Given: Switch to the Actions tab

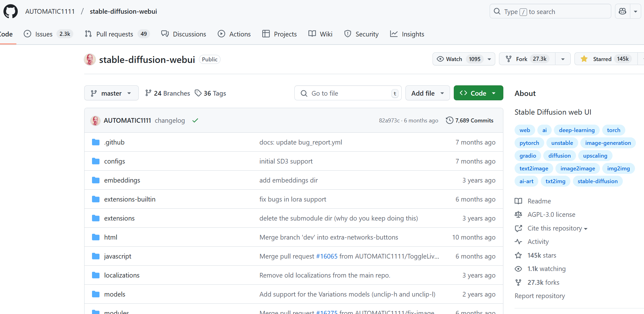Looking at the screenshot, I should pos(234,34).
